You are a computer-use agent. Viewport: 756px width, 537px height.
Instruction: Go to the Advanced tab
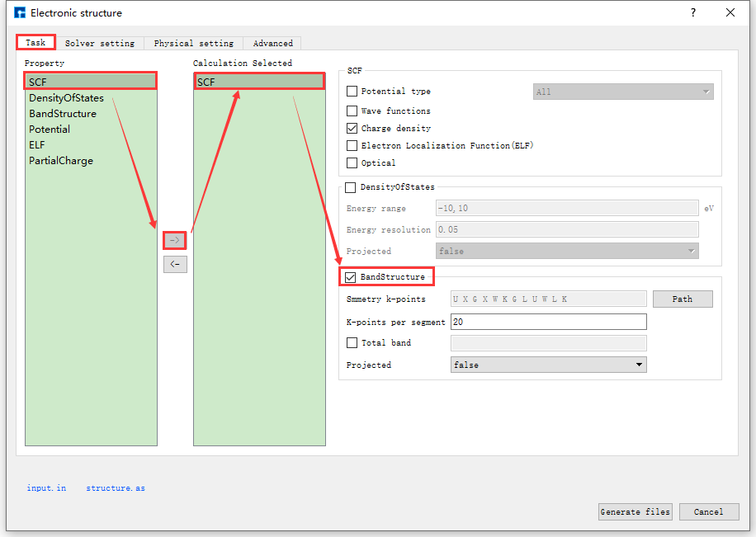(272, 43)
